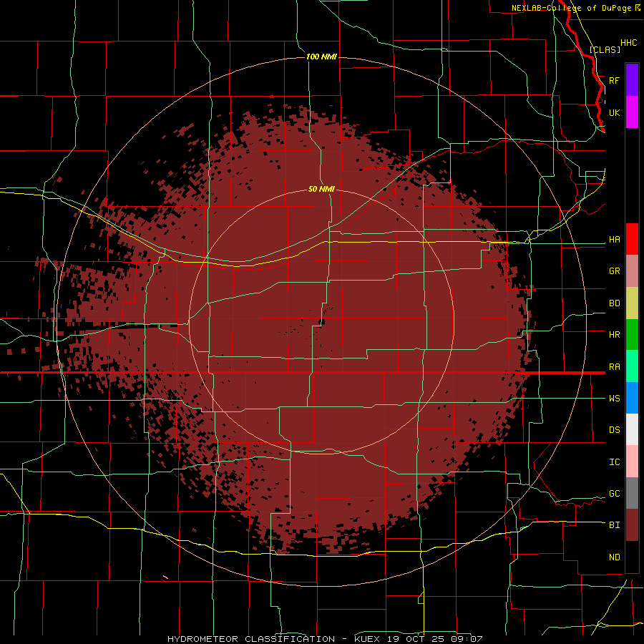
Task: Click the [CLAS] label
Action: [x=605, y=49]
